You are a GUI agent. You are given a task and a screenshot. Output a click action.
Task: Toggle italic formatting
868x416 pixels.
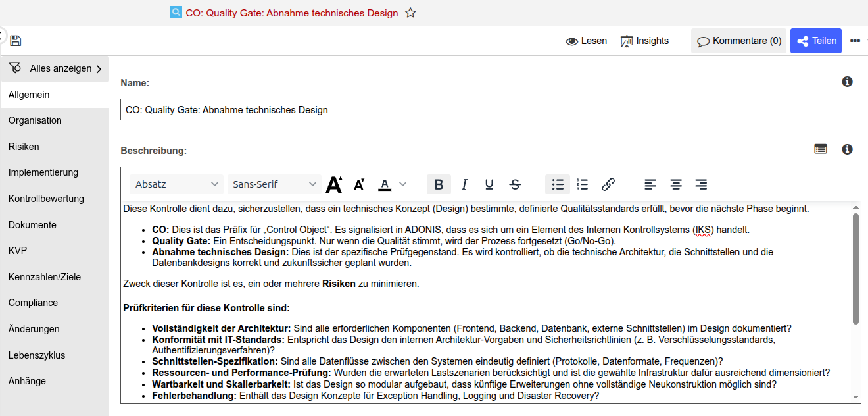tap(464, 184)
